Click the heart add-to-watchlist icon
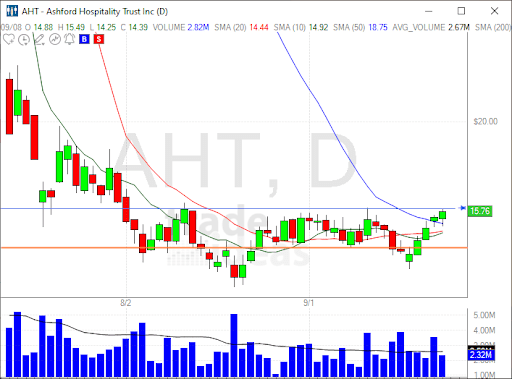The width and height of the screenshot is (512, 379). 8,40
